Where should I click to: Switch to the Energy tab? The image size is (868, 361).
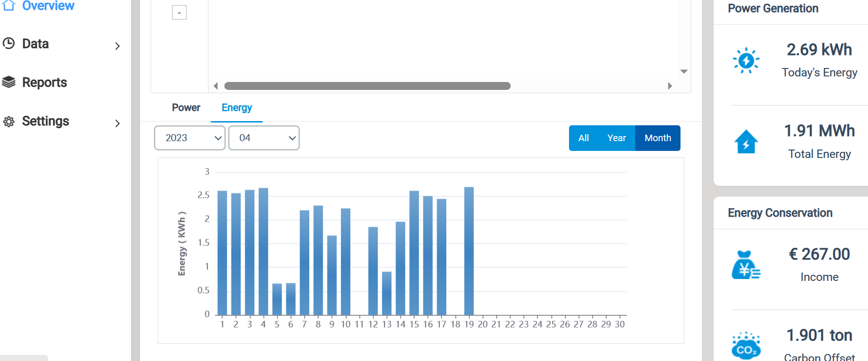pos(236,108)
